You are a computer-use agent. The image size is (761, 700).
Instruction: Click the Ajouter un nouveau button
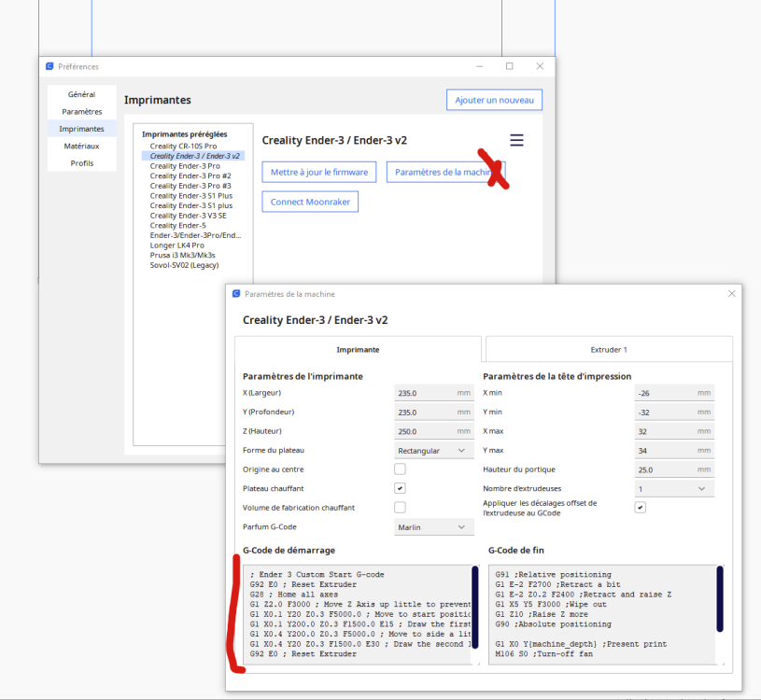pos(494,100)
